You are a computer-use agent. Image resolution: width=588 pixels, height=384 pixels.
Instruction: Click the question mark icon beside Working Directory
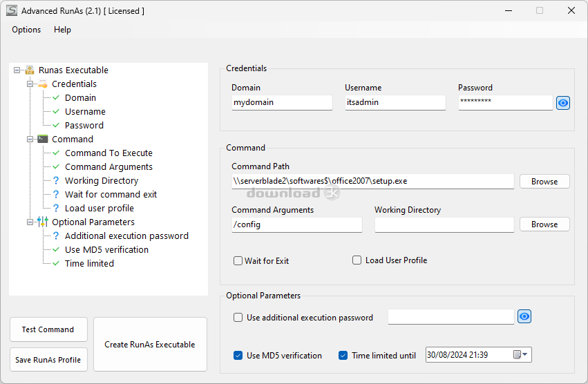pyautogui.click(x=56, y=180)
